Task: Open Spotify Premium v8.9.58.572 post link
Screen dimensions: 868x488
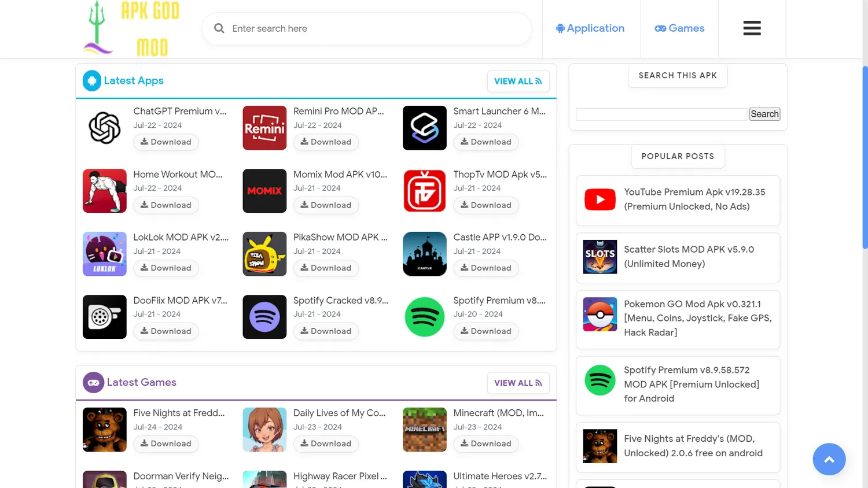Action: pyautogui.click(x=692, y=384)
